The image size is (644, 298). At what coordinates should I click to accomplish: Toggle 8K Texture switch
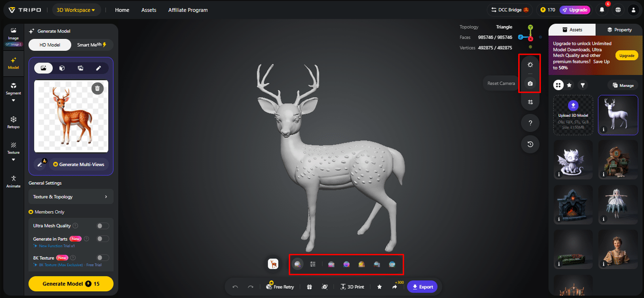tap(103, 258)
